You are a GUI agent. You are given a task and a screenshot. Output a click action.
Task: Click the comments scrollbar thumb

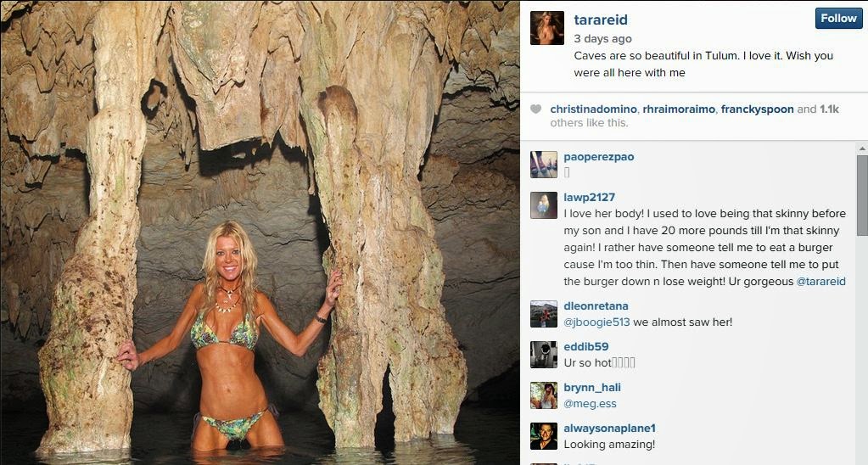coord(862,195)
